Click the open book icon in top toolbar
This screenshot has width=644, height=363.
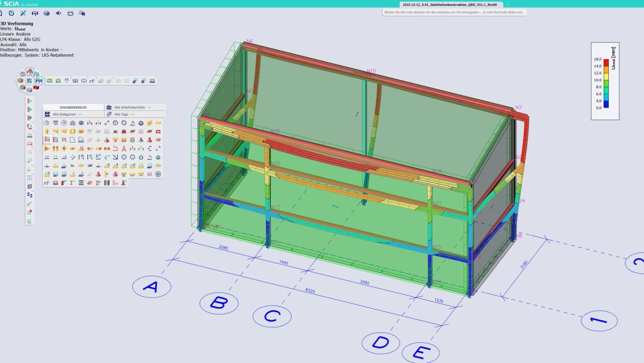tap(70, 13)
